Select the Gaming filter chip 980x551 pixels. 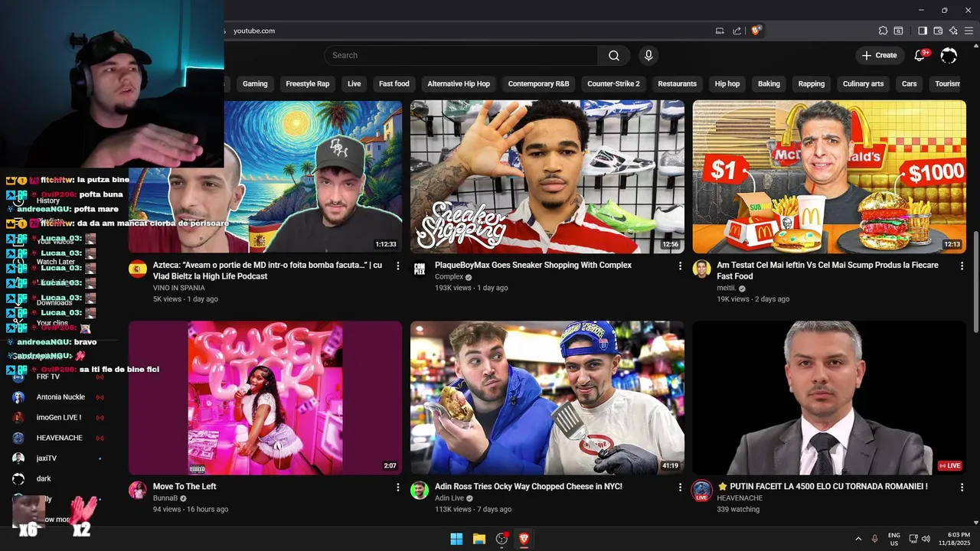pos(255,83)
